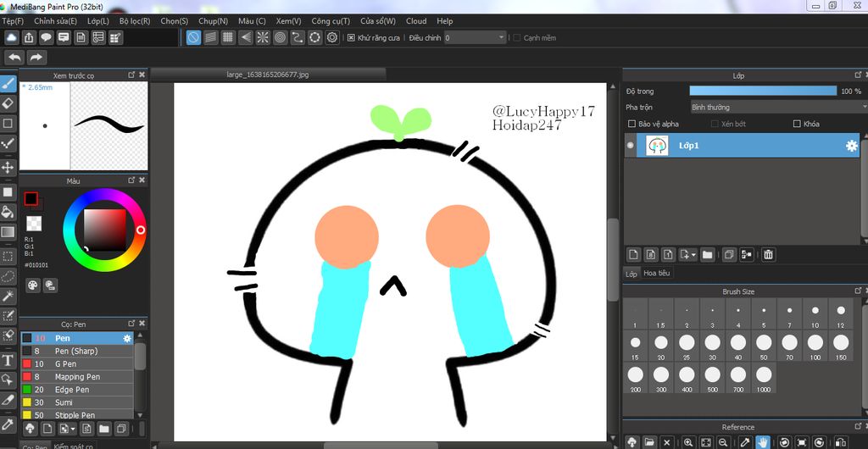The height and width of the screenshot is (449, 868).
Task: Select the Brush tool in left toolbar
Action: pos(8,84)
